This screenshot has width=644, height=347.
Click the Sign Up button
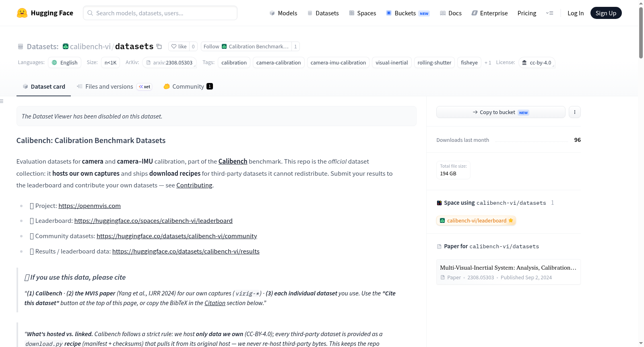pyautogui.click(x=606, y=13)
